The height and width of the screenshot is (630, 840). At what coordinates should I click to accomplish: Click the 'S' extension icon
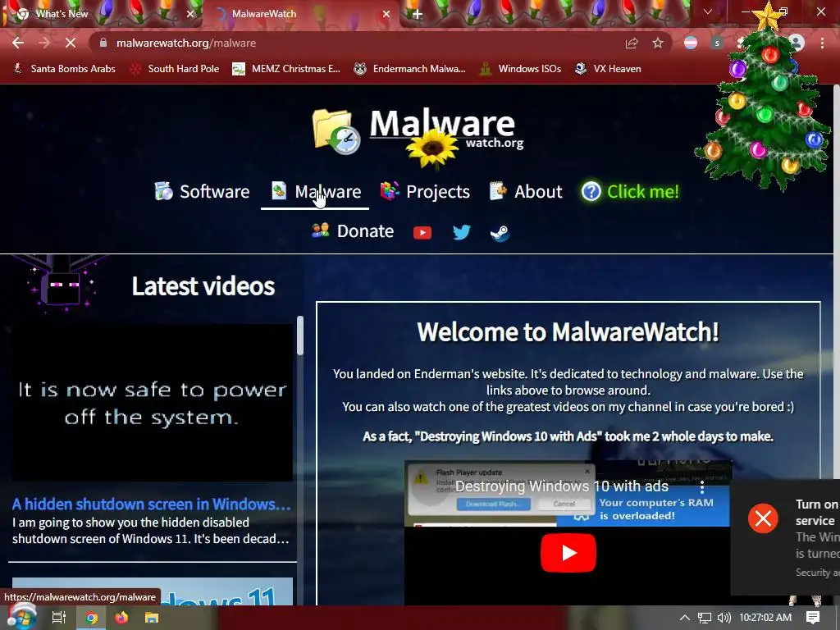coord(717,43)
